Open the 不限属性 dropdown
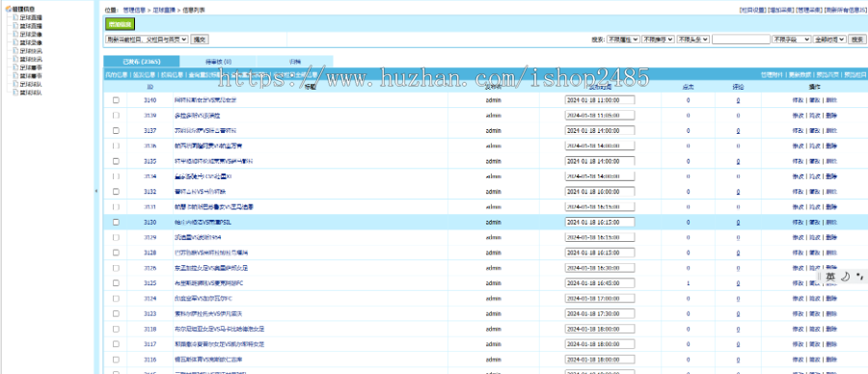Image resolution: width=868 pixels, height=374 pixels. [x=623, y=40]
